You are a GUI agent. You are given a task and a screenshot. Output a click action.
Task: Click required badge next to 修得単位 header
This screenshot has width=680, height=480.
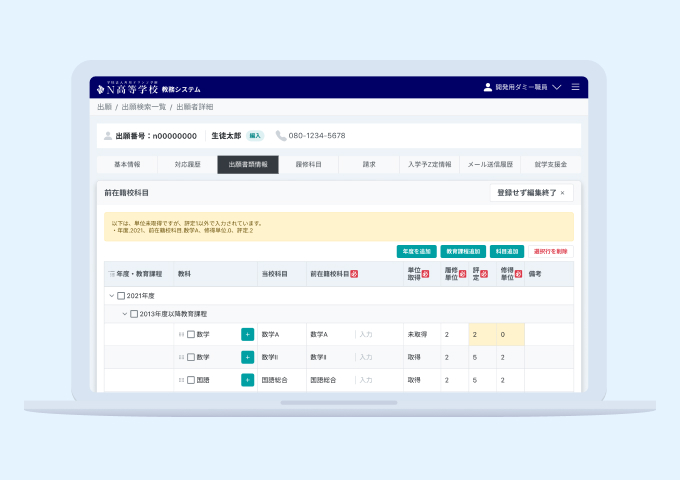pos(518,274)
